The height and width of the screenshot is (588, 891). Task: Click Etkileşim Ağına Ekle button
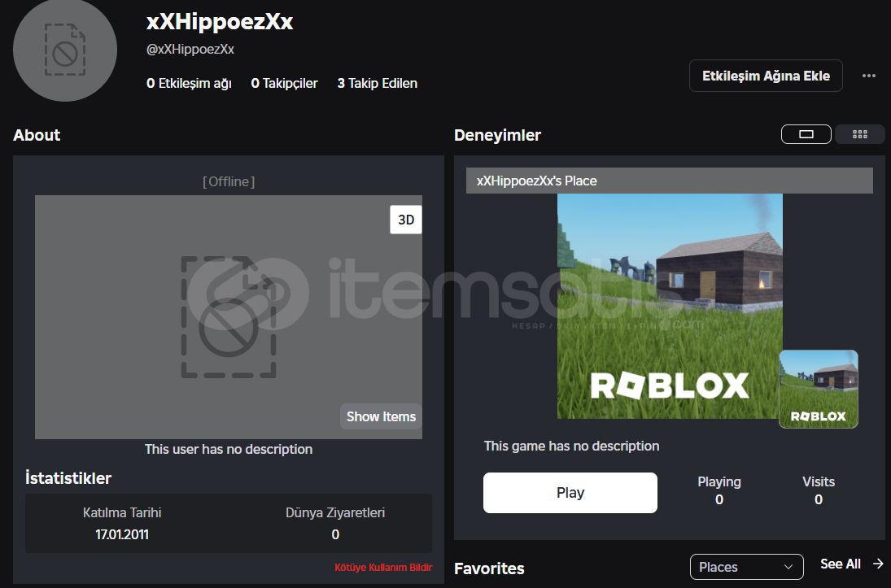[x=766, y=76]
